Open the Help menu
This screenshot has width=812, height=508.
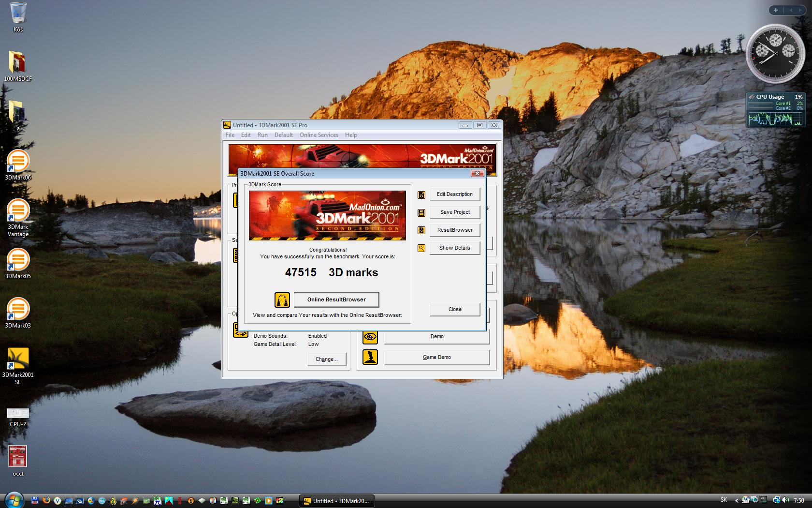351,135
